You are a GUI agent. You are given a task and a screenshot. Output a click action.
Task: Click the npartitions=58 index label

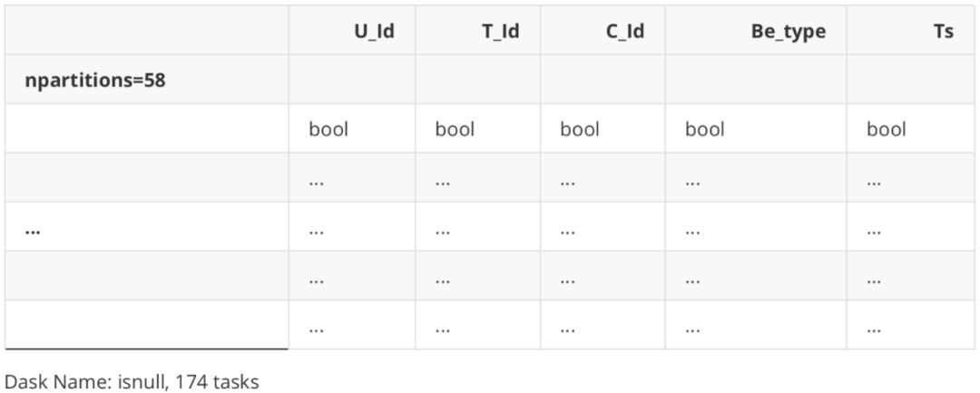tap(94, 81)
